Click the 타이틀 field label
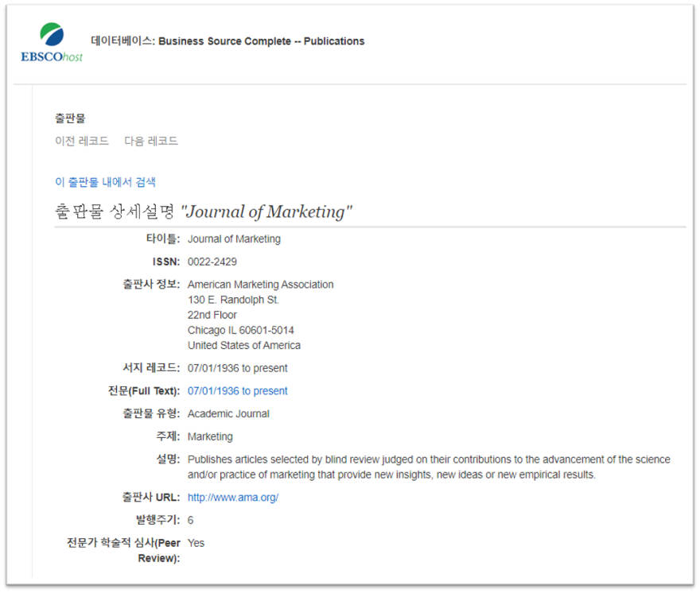The width and height of the screenshot is (700, 593). point(163,238)
